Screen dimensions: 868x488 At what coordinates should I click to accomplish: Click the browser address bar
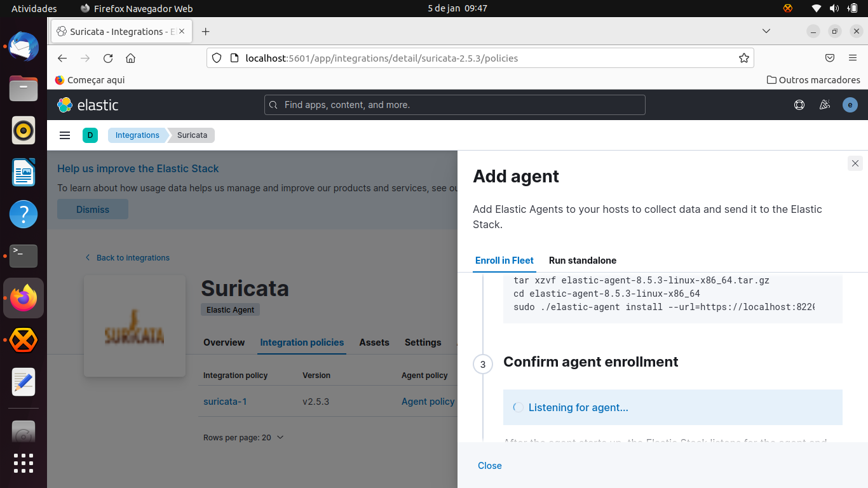pyautogui.click(x=480, y=58)
